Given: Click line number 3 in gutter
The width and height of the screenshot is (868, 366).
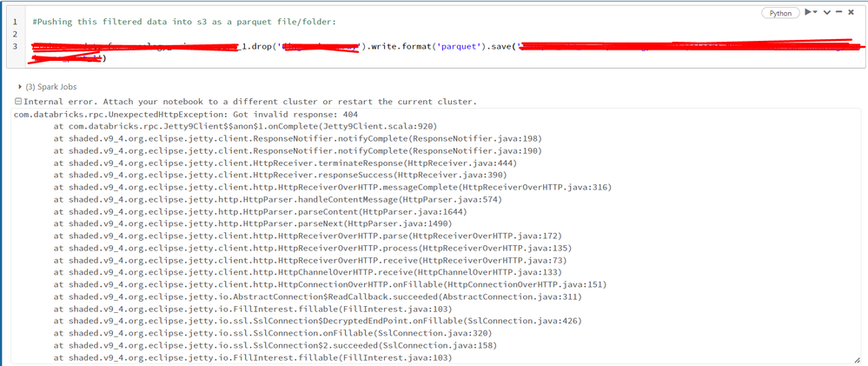Looking at the screenshot, I should [15, 45].
